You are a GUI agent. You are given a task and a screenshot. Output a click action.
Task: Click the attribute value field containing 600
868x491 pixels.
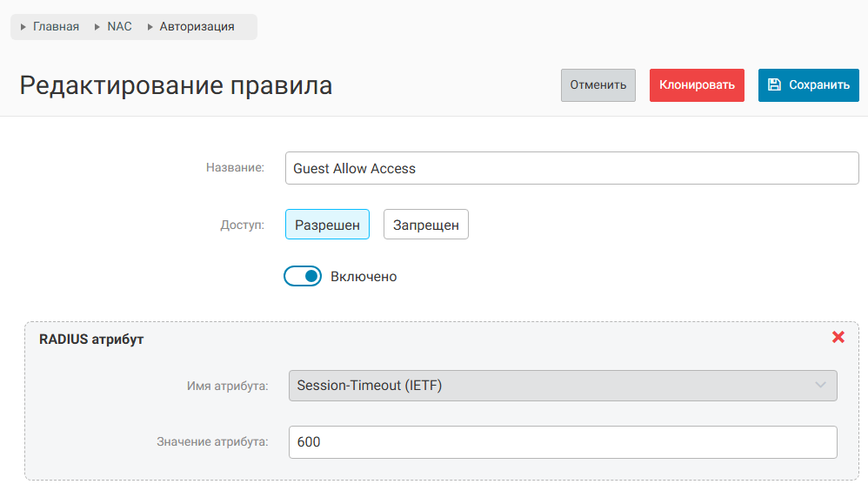click(x=562, y=442)
